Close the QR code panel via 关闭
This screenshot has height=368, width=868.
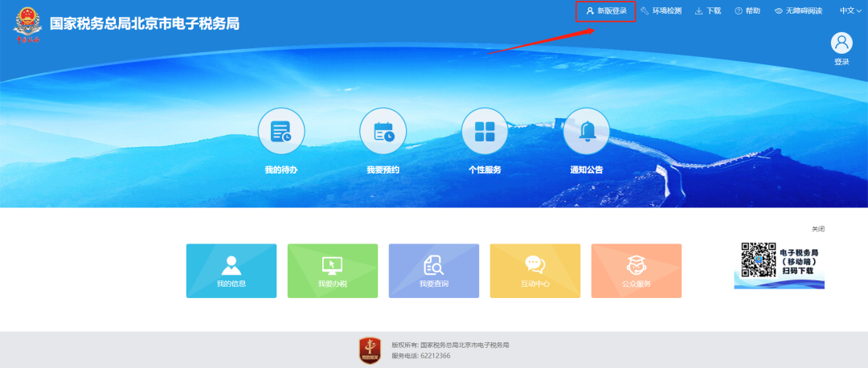[x=817, y=229]
